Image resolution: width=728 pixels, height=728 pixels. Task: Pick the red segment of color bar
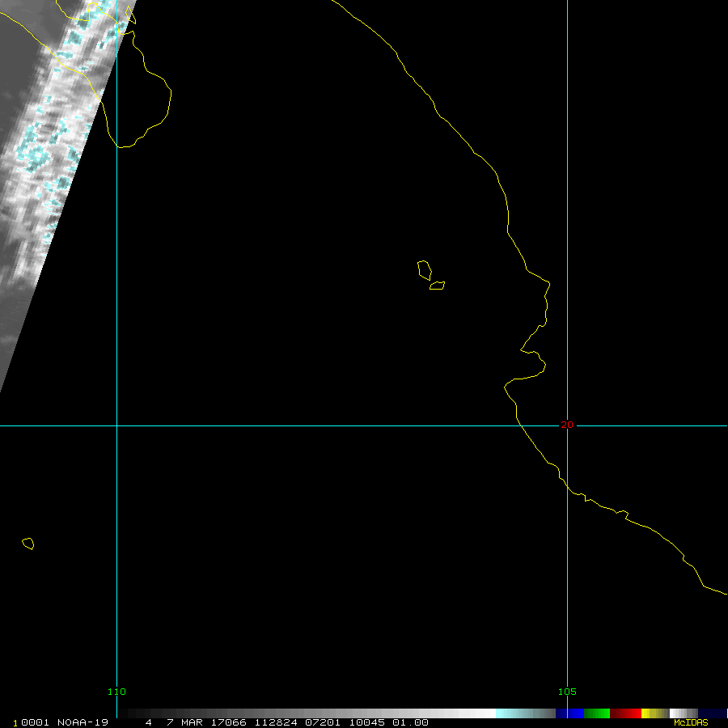point(625,713)
